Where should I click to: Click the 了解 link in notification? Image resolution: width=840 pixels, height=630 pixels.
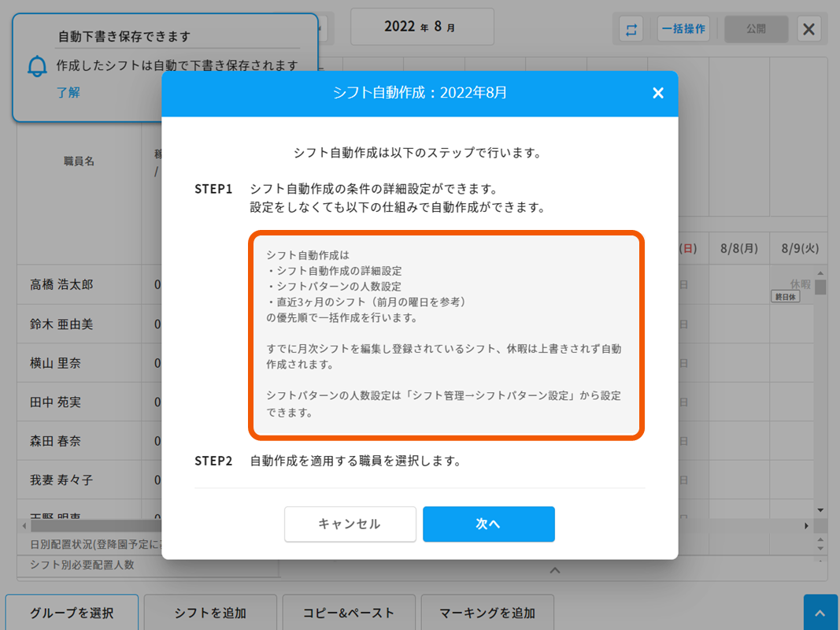[x=68, y=92]
